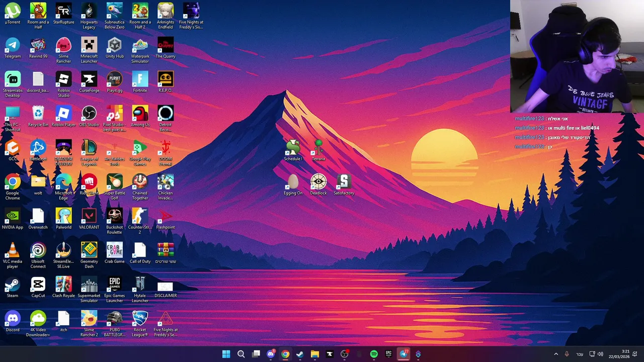Open the DOOM Eternal shortcut
The image size is (644, 362).
point(166,153)
